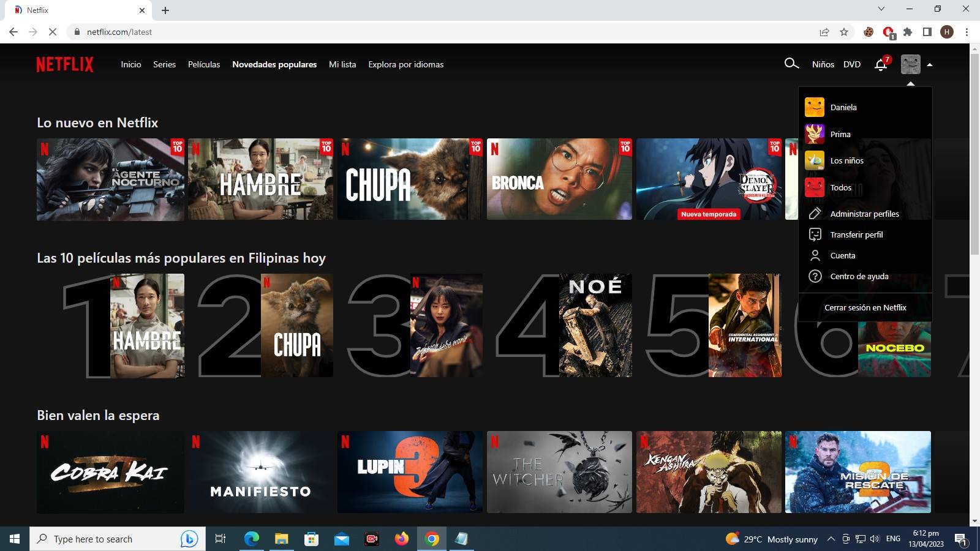This screenshot has height=551, width=980.
Task: Click the taskbar search box
Action: pyautogui.click(x=117, y=539)
